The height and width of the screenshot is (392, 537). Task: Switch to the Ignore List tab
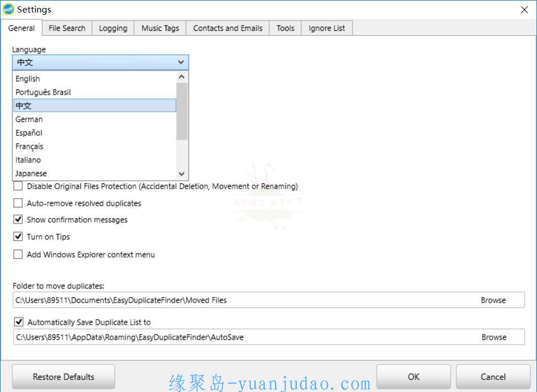point(327,28)
